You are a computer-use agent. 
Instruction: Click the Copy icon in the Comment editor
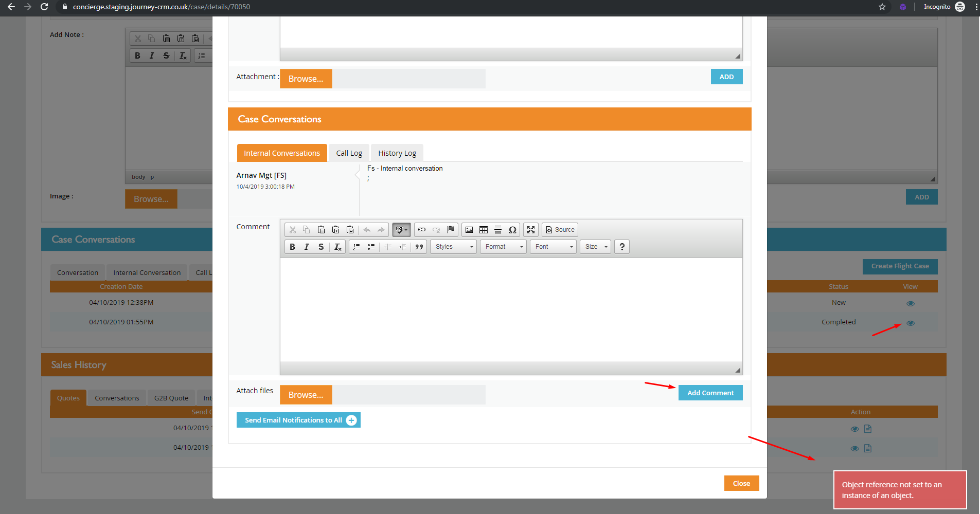click(307, 230)
